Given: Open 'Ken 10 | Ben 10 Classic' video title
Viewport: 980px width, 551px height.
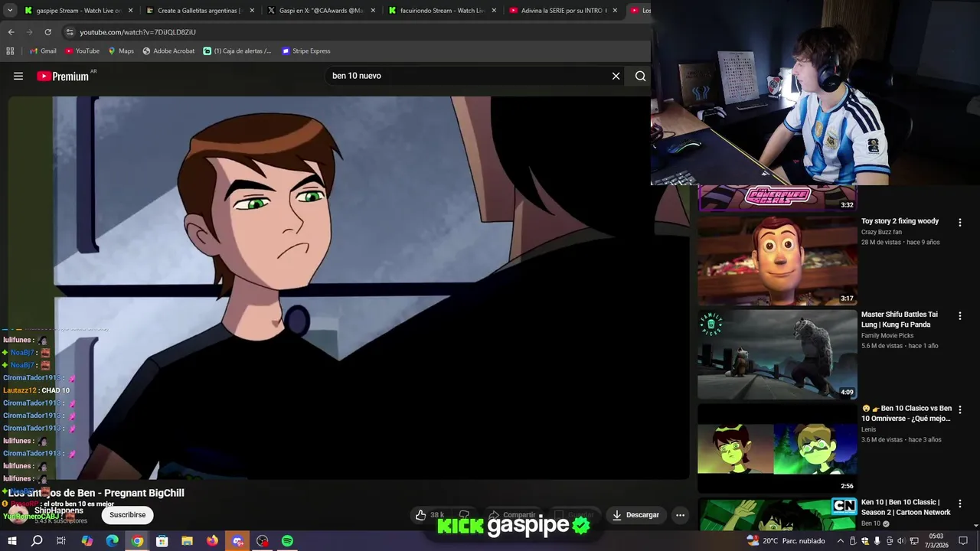Looking at the screenshot, I should click(906, 507).
